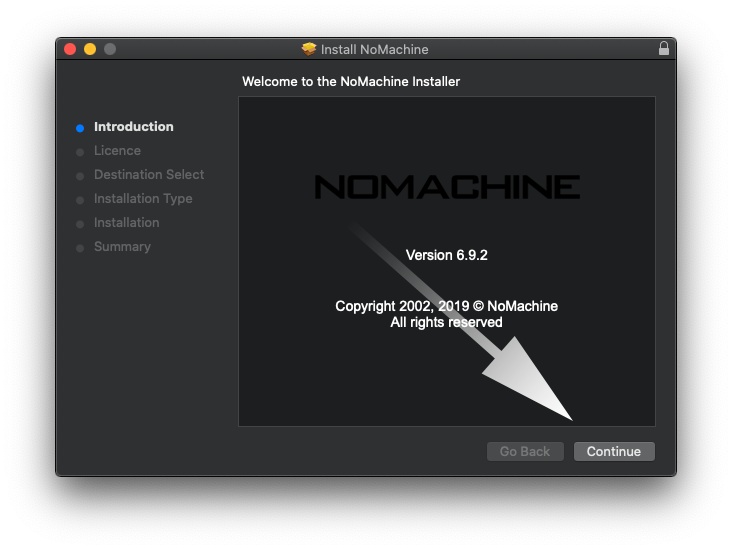Select the Destination Select step
Image resolution: width=732 pixels, height=550 pixels.
149,175
